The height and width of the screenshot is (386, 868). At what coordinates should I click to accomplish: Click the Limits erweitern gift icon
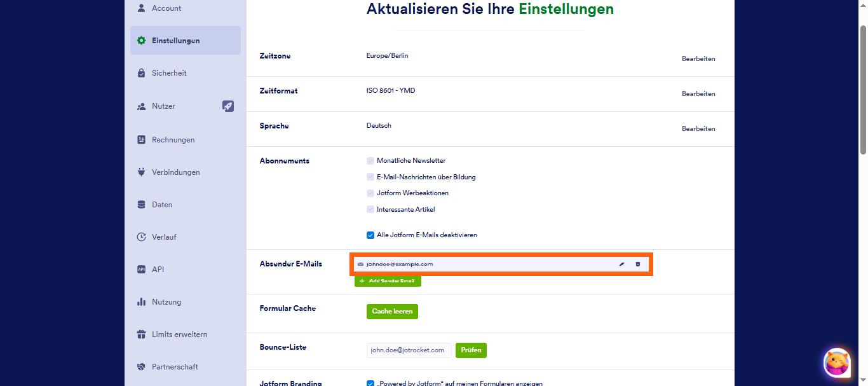[142, 334]
